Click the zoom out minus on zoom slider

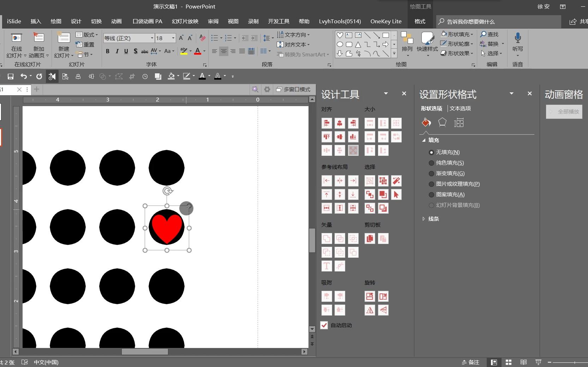pyautogui.click(x=549, y=362)
